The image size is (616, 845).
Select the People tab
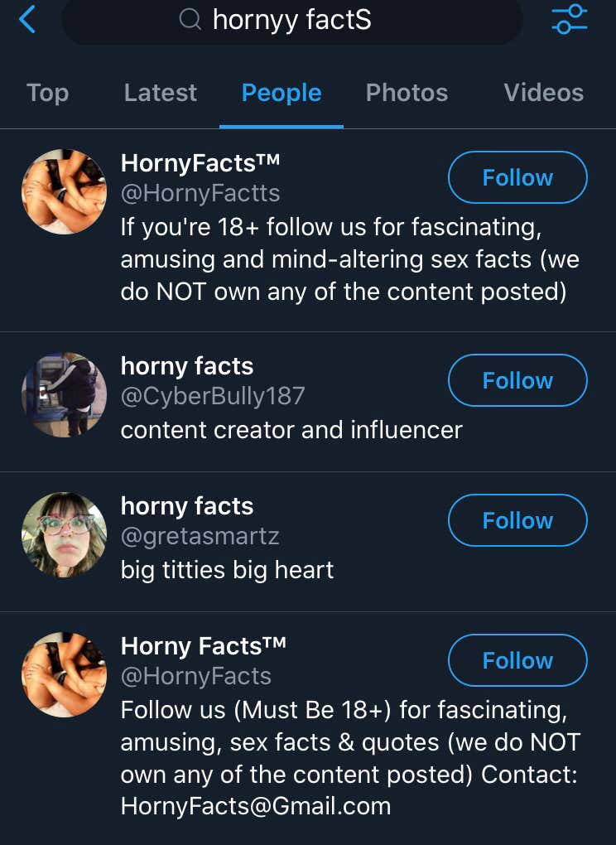pyautogui.click(x=282, y=93)
